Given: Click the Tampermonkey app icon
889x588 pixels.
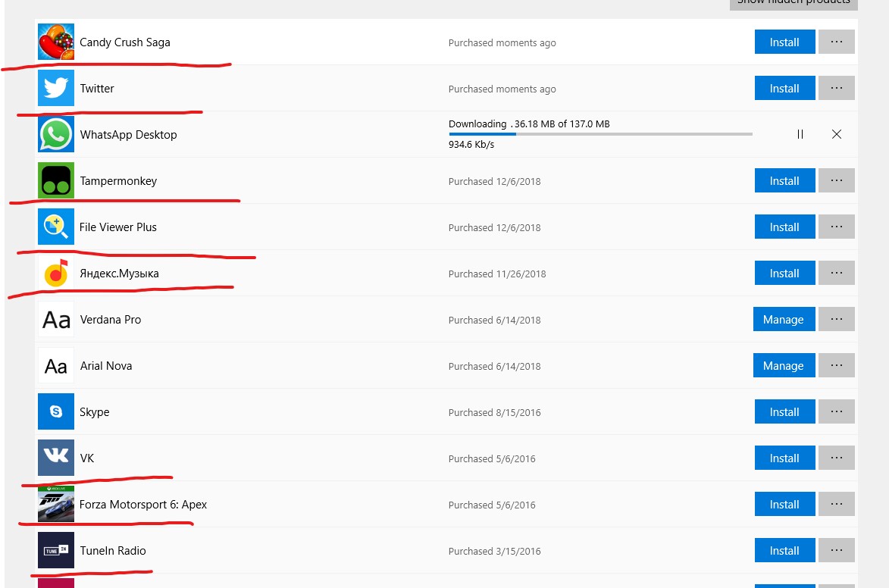Looking at the screenshot, I should click(x=56, y=180).
